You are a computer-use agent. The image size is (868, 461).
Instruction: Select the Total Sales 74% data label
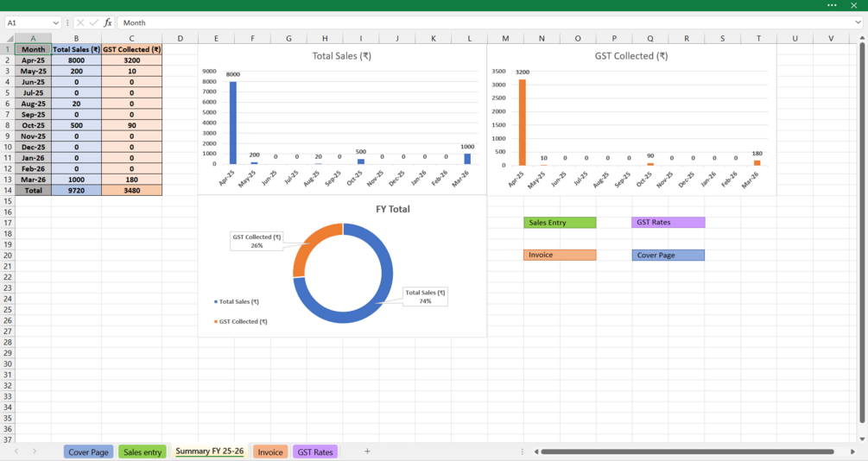(x=425, y=297)
